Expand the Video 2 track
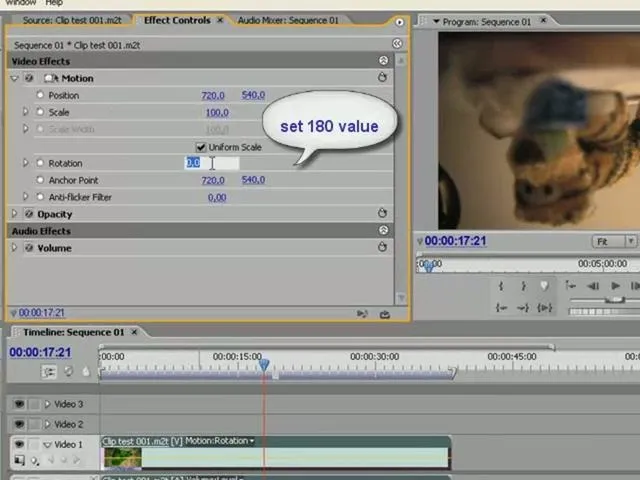Viewport: 640px width, 480px height. (47, 424)
